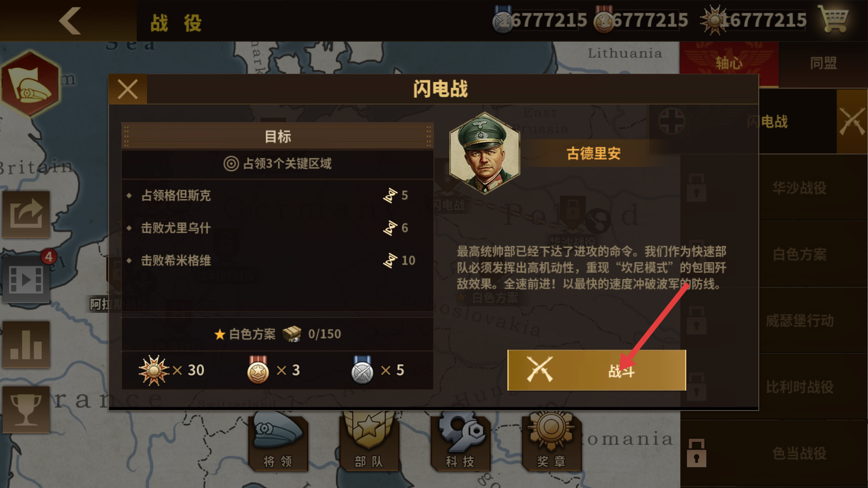868x488 pixels.
Task: Open the 科技 technology gear icon
Action: [460, 440]
